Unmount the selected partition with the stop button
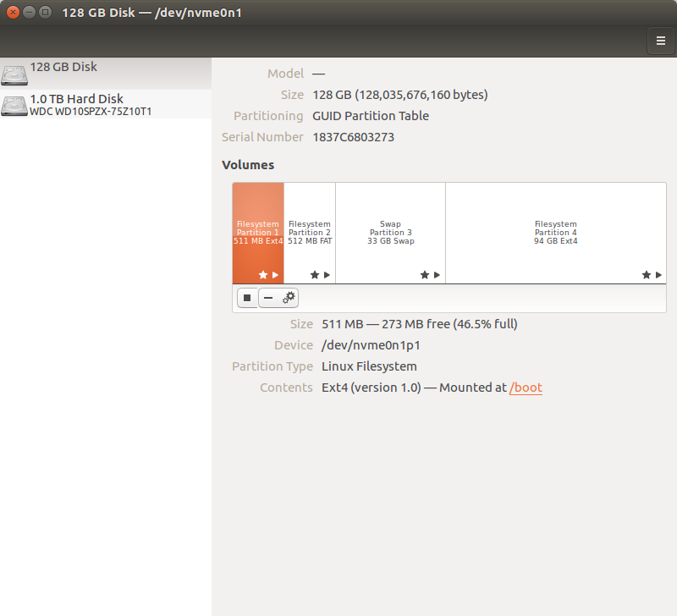 click(x=247, y=298)
